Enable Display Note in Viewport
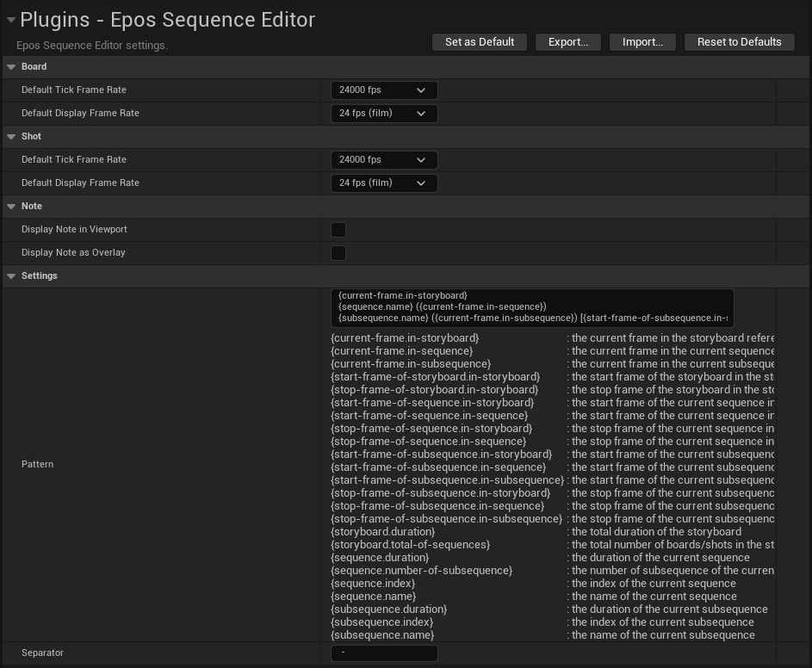812x668 pixels. 338,229
